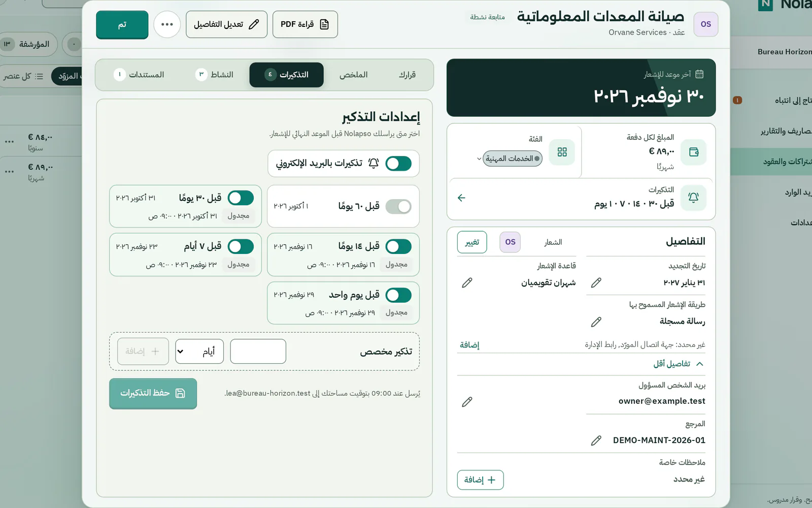The width and height of the screenshot is (812, 508).
Task: Edit the responsible person email pencil icon
Action: pos(467,402)
